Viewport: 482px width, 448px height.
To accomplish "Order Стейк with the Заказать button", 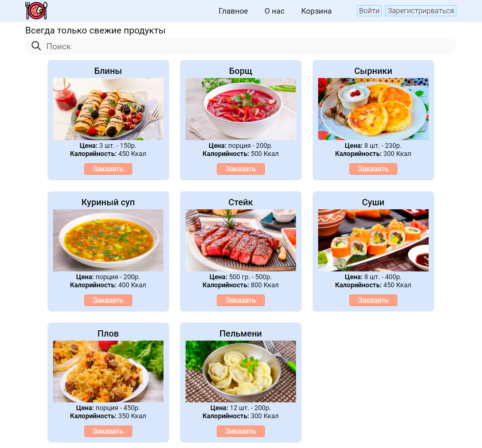I will [241, 300].
